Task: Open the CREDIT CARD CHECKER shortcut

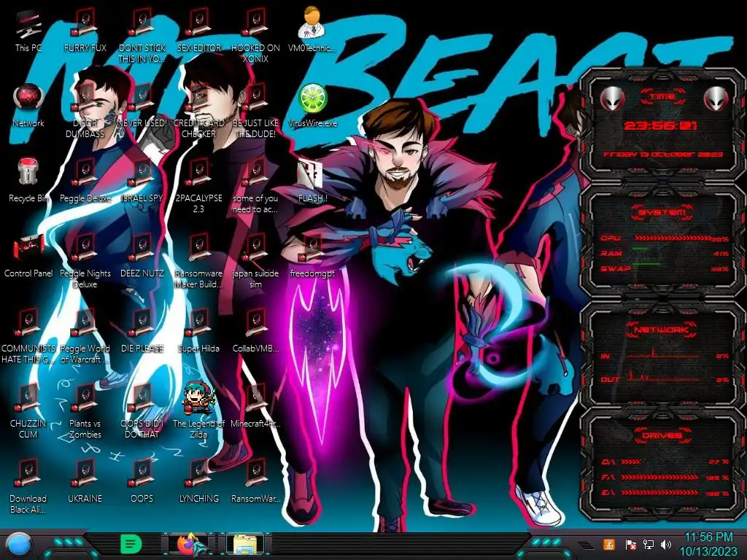Action: point(198,111)
